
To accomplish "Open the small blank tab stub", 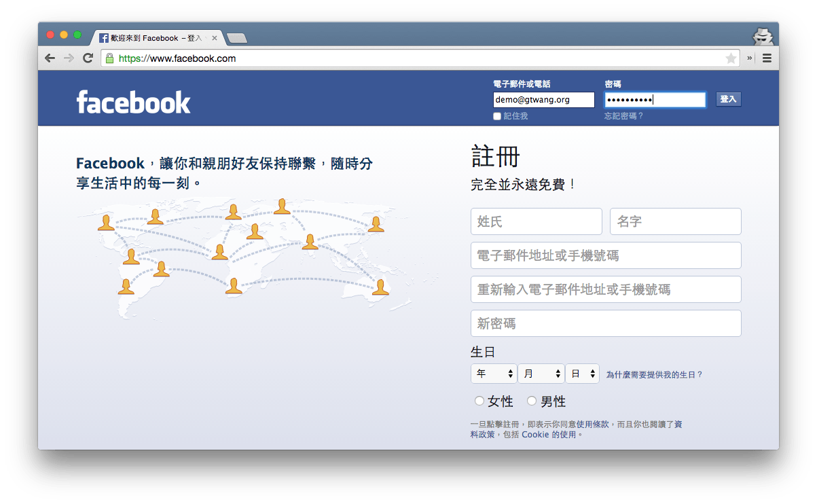I will click(x=236, y=39).
